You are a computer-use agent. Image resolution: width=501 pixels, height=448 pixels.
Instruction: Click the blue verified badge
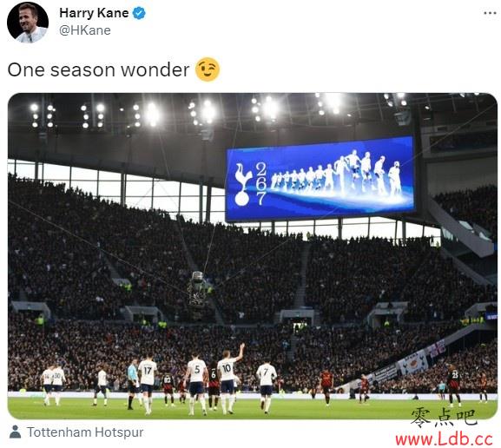click(139, 13)
